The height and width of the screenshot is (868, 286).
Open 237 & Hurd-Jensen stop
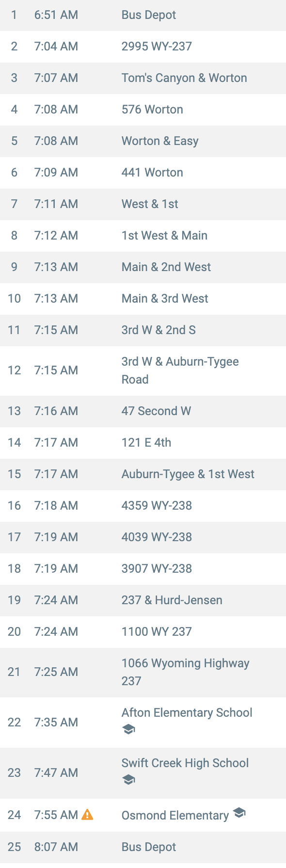[143, 600]
